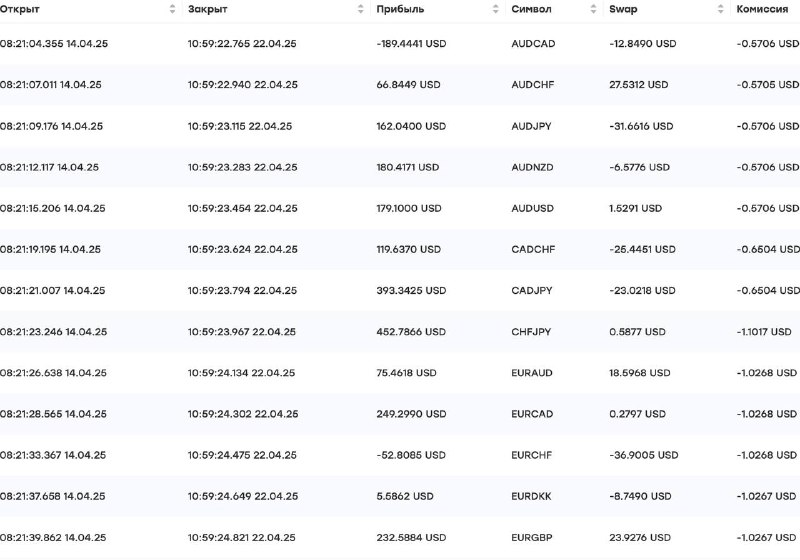Click the Прибыль column header text
The width and height of the screenshot is (800, 560).
coord(400,9)
